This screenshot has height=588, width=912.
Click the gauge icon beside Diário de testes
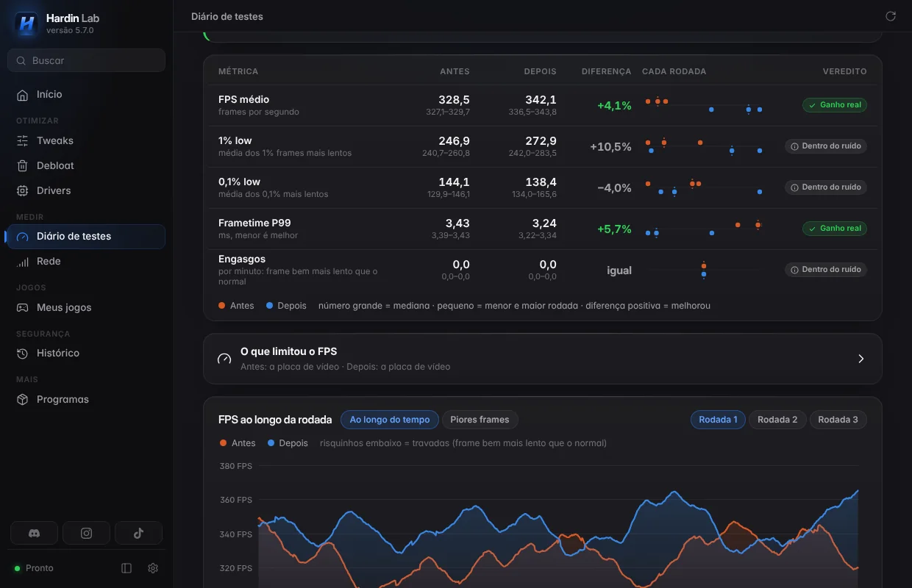(x=23, y=237)
